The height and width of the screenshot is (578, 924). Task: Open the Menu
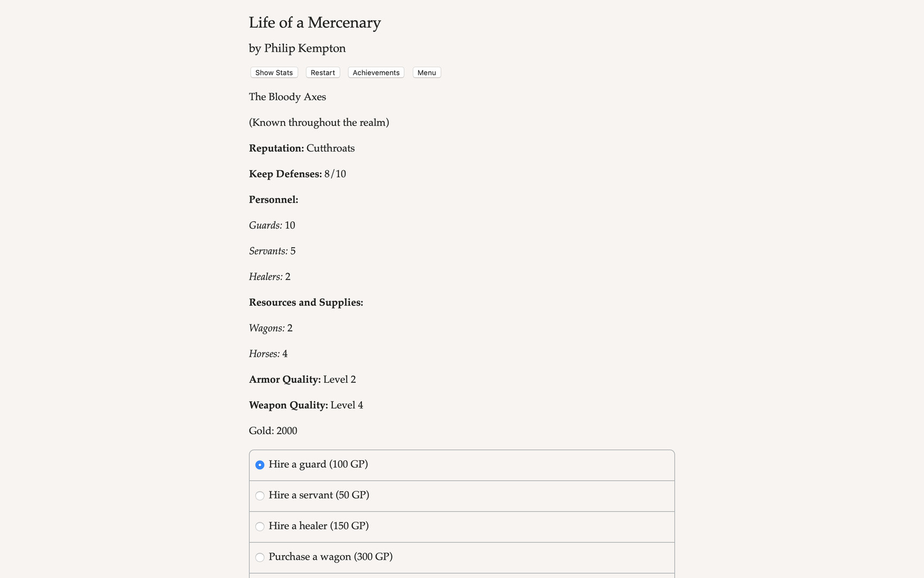426,72
